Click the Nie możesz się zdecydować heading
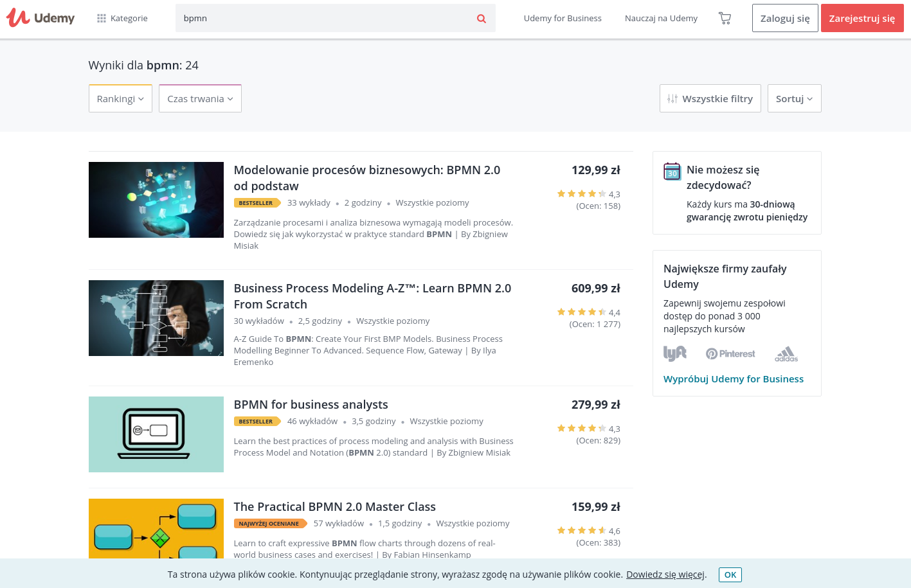Viewport: 911px width, 588px height. coord(723,177)
